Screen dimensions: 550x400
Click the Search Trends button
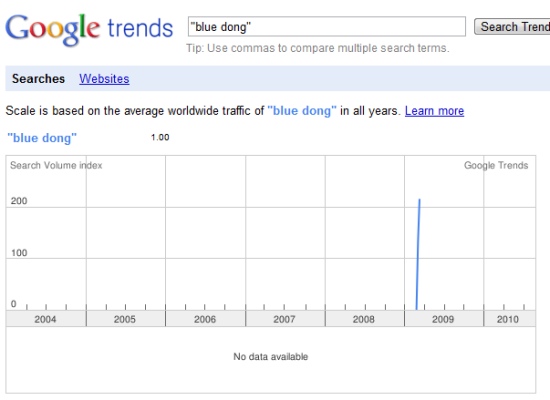point(512,27)
